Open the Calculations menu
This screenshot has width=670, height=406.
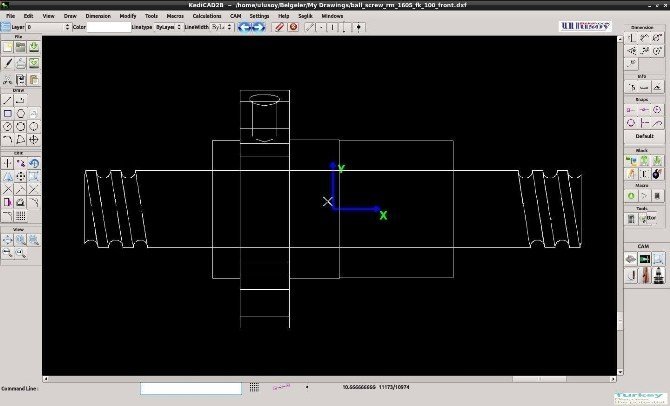tap(207, 16)
